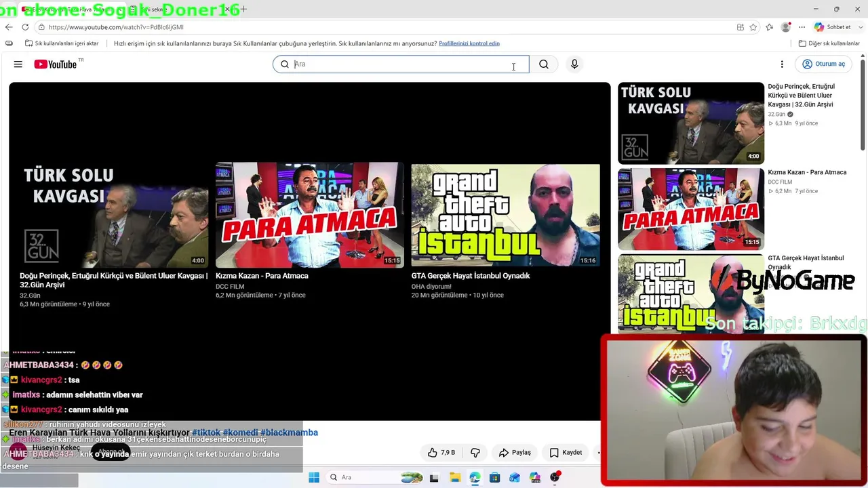Like the video (7,9 B)
This screenshot has height=488, width=868.
441,452
